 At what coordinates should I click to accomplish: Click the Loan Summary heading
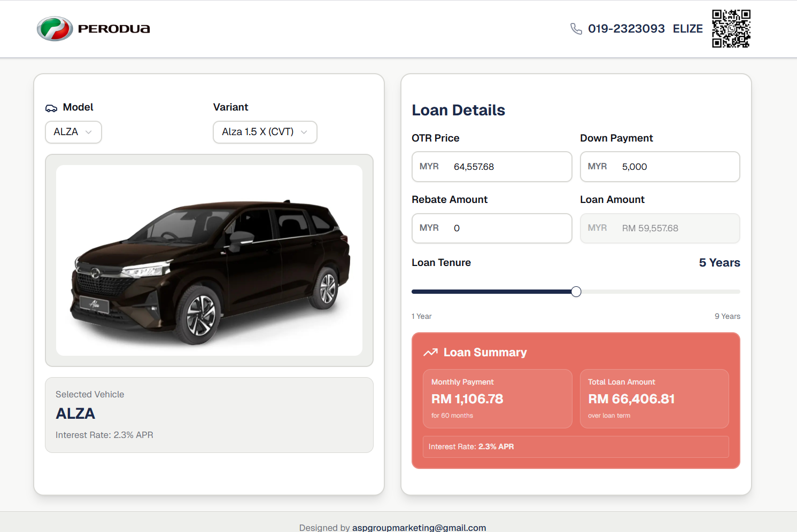(x=485, y=353)
